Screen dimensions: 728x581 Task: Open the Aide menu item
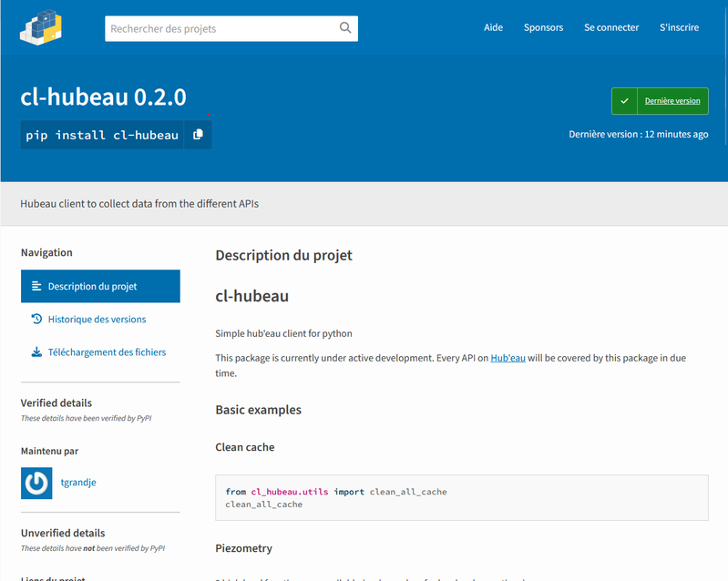pyautogui.click(x=493, y=27)
